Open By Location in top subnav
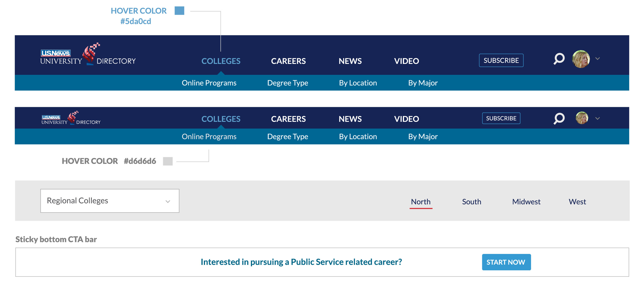The image size is (644, 291). point(357,83)
